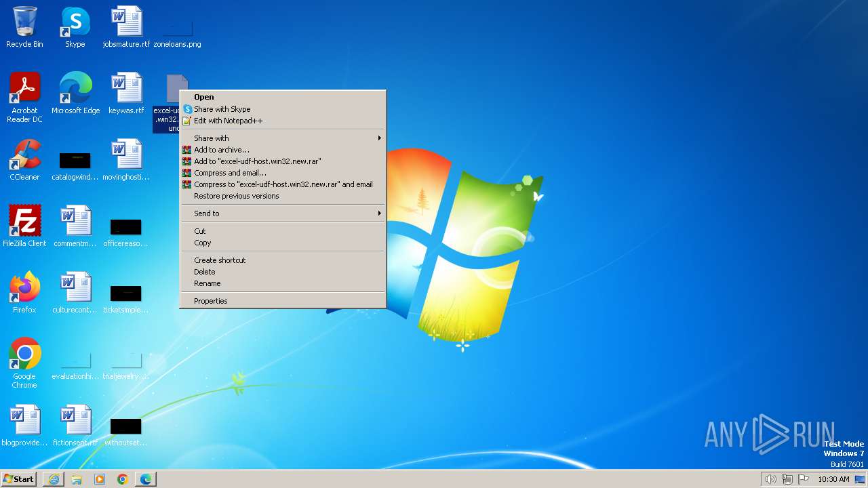
Task: Choose Delete in context menu
Action: [283, 272]
